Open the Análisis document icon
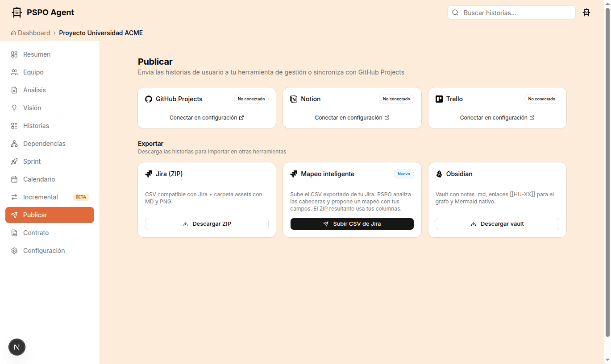611x364 pixels. (14, 90)
